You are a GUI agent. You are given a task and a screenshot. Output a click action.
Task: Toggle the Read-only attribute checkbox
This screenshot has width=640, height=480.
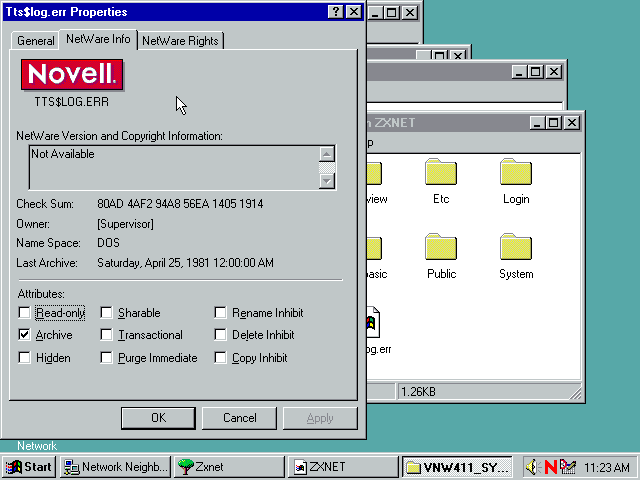pos(24,313)
